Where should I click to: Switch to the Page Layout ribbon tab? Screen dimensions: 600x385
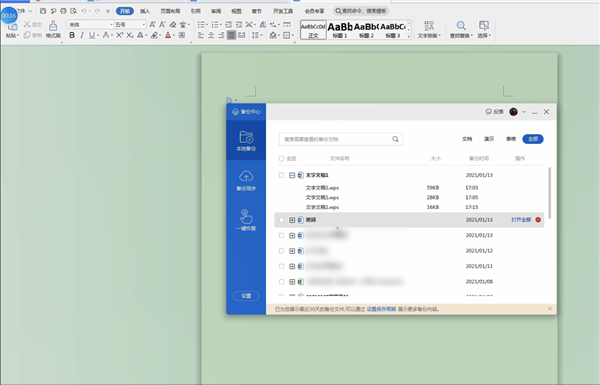[170, 11]
